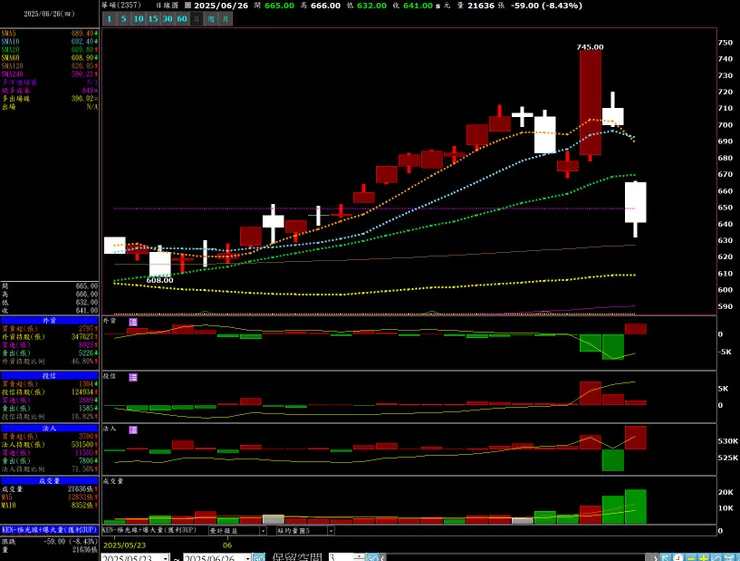The width and height of the screenshot is (740, 561).
Task: Click the SMA10 legend row
Action: click(50, 42)
